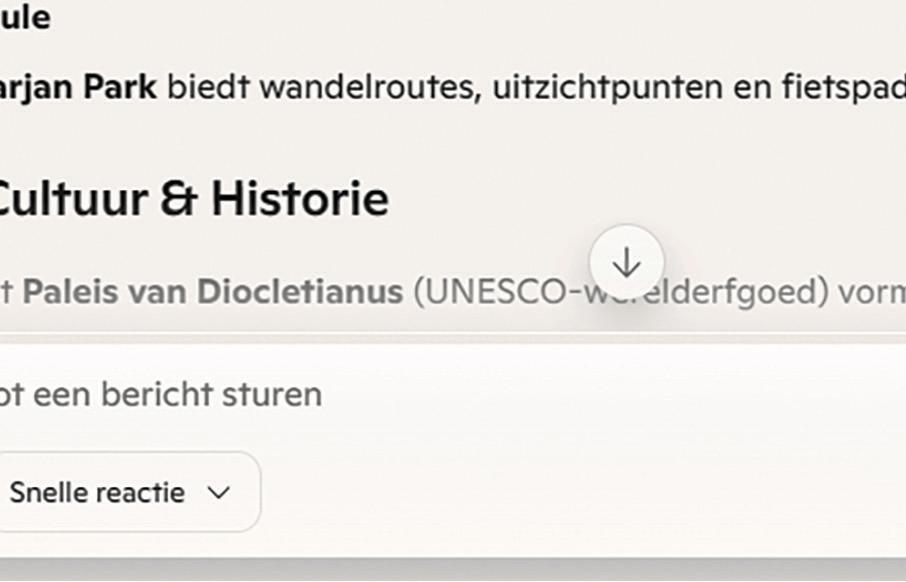The image size is (906, 582).
Task: Click the bold Paleis van Diocletianus text
Action: click(x=212, y=292)
